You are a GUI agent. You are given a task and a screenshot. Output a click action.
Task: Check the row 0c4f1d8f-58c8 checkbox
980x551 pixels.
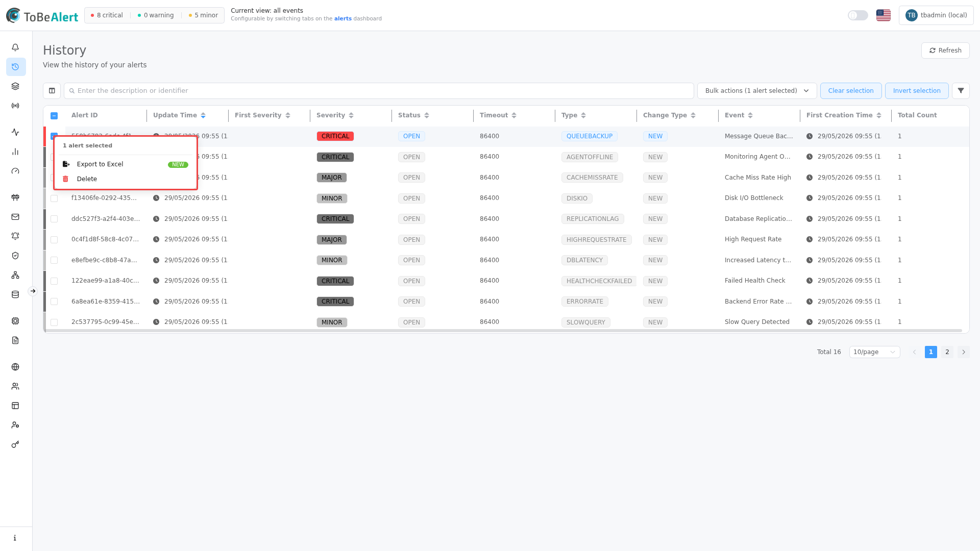tap(54, 240)
